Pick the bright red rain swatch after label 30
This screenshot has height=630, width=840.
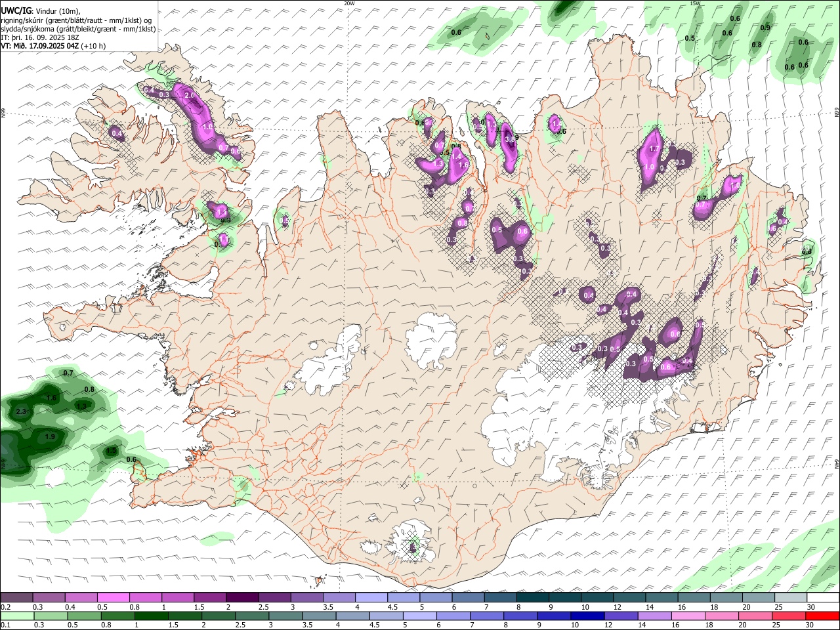pos(822,616)
